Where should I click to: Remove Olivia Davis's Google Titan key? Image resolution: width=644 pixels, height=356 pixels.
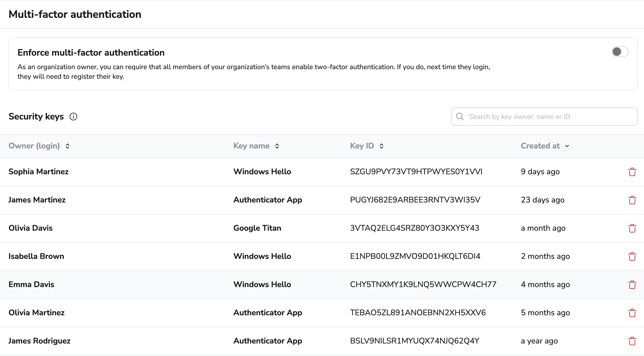[632, 228]
